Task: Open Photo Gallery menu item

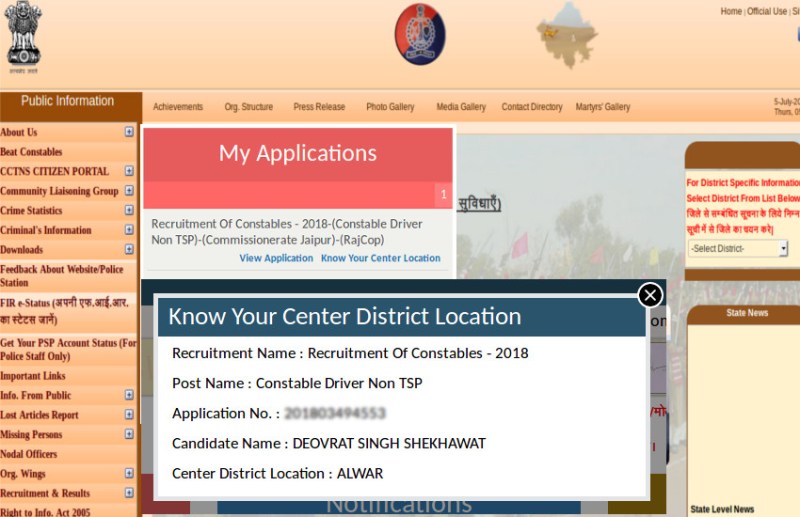Action: [390, 107]
